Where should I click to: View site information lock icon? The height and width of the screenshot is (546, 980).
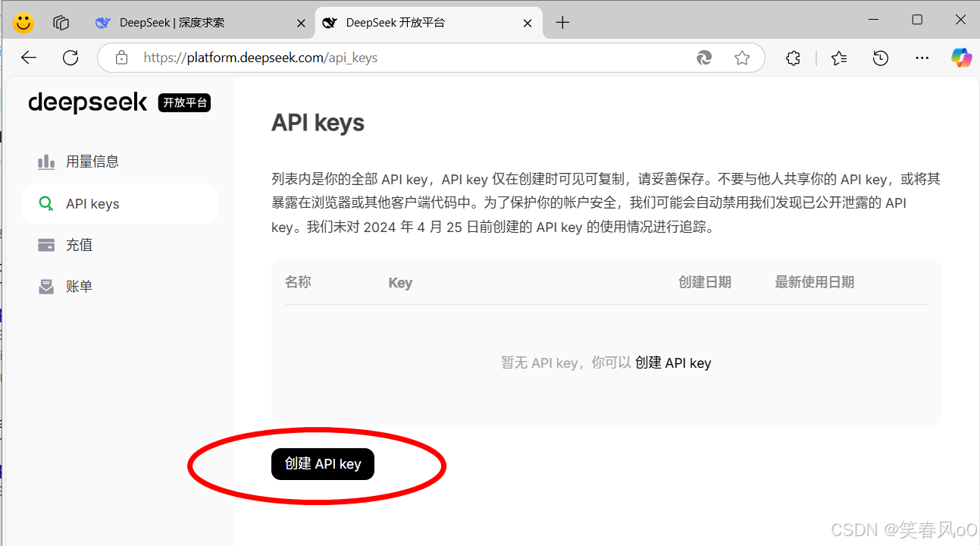[121, 58]
